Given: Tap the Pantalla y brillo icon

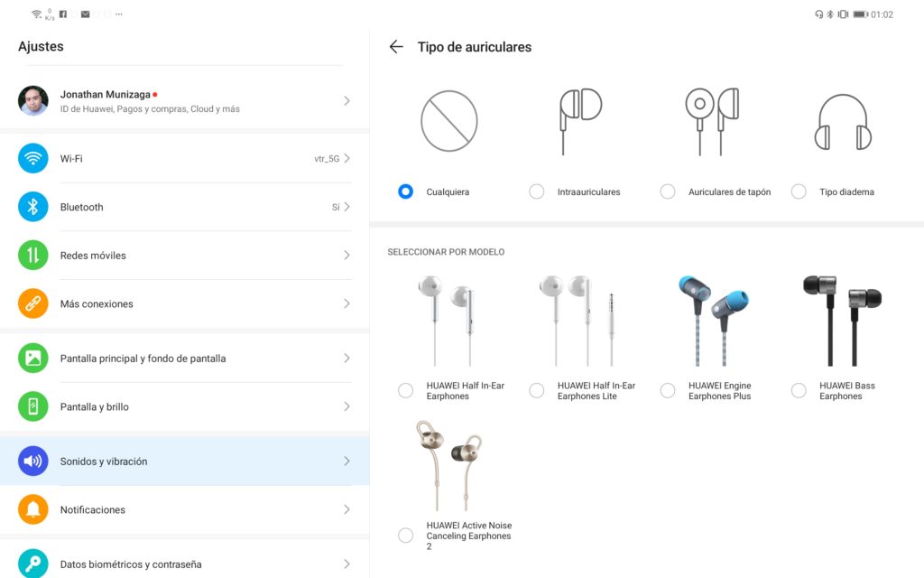Looking at the screenshot, I should click(33, 406).
